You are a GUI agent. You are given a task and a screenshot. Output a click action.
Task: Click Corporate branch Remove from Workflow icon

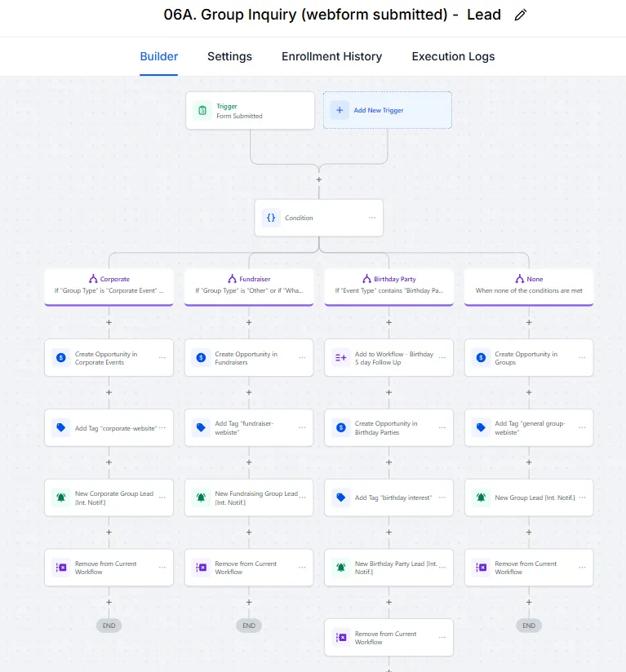61,568
